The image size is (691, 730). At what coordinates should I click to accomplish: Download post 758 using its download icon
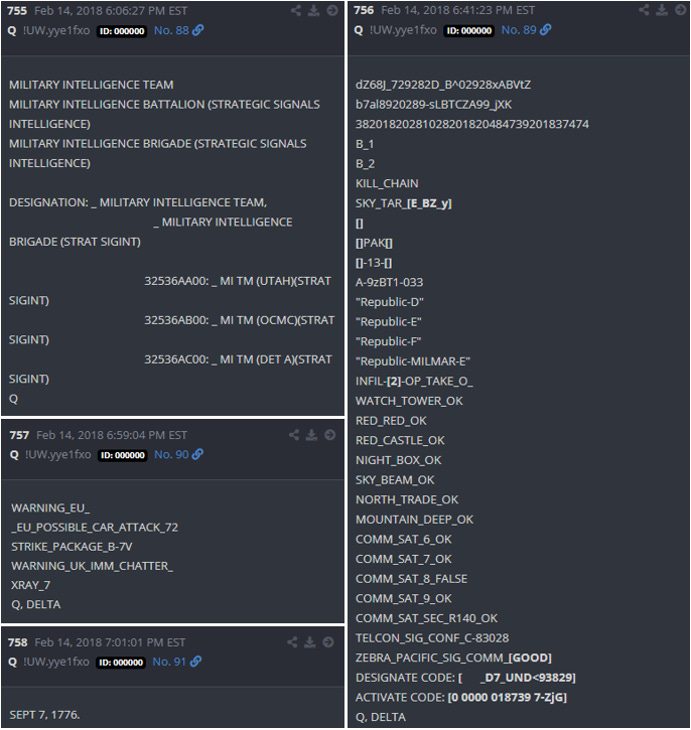point(310,642)
